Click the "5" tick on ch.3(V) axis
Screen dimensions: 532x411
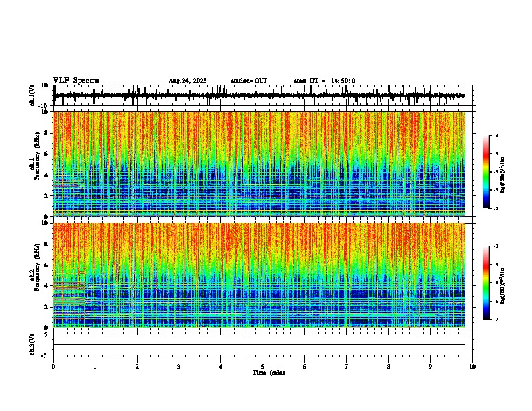(x=47, y=334)
